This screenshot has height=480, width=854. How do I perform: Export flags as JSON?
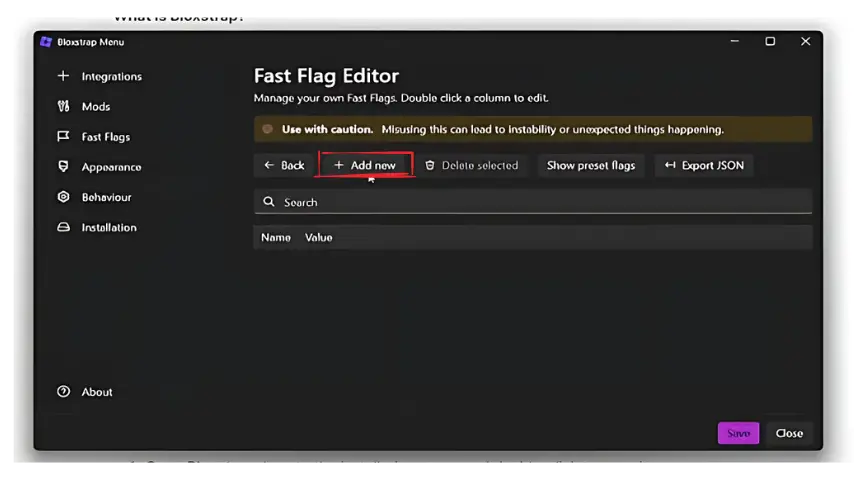[704, 165]
